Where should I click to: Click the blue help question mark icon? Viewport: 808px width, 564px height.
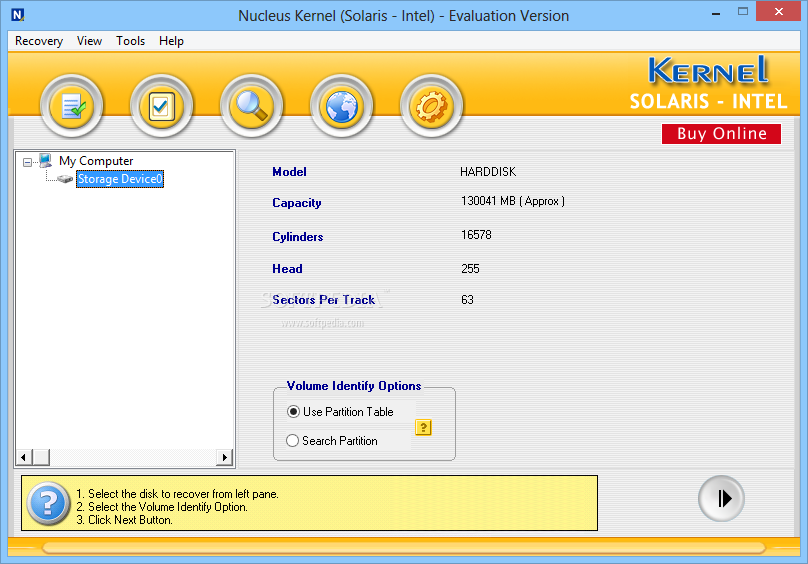click(48, 503)
